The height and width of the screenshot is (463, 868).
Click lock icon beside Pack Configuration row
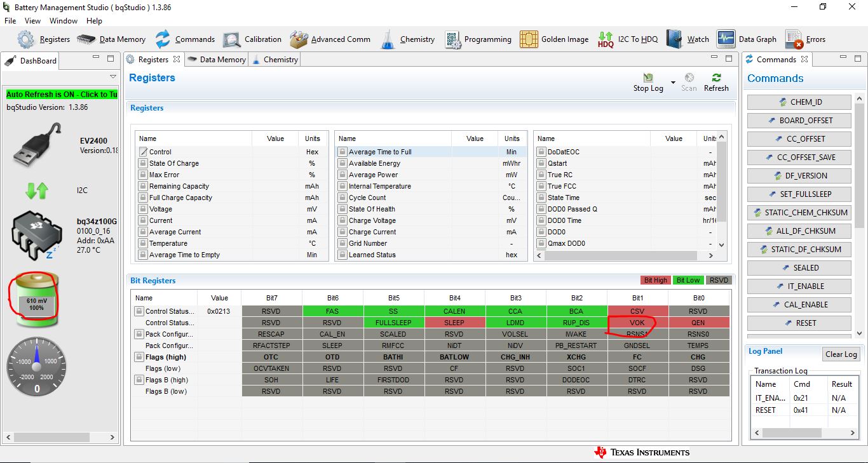pyautogui.click(x=138, y=334)
